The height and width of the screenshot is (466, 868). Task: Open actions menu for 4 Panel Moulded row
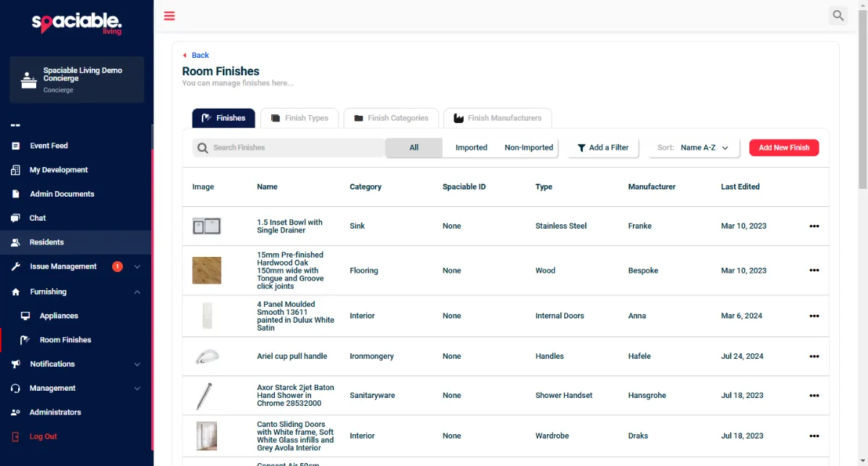[x=814, y=316]
